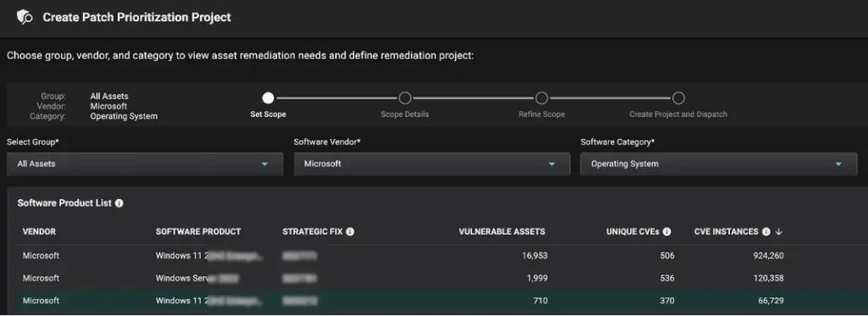This screenshot has height=316, width=868.
Task: Click the 1,999 vulnerable assets cell
Action: click(x=537, y=279)
